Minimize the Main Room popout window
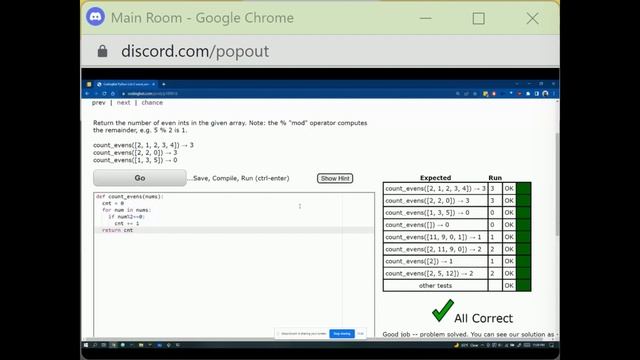 tap(426, 18)
